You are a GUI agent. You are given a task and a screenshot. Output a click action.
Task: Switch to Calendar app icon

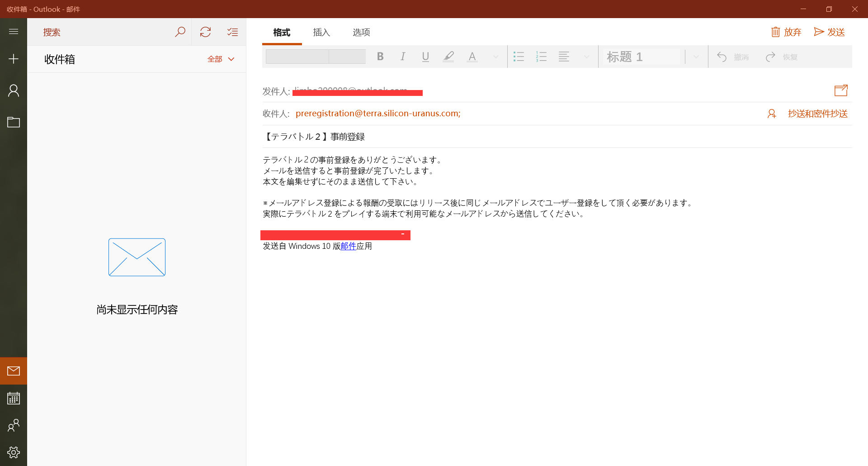[x=14, y=398]
